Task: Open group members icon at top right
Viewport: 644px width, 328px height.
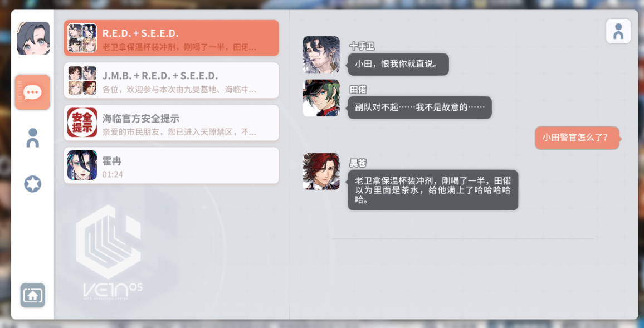Action: coord(618,31)
